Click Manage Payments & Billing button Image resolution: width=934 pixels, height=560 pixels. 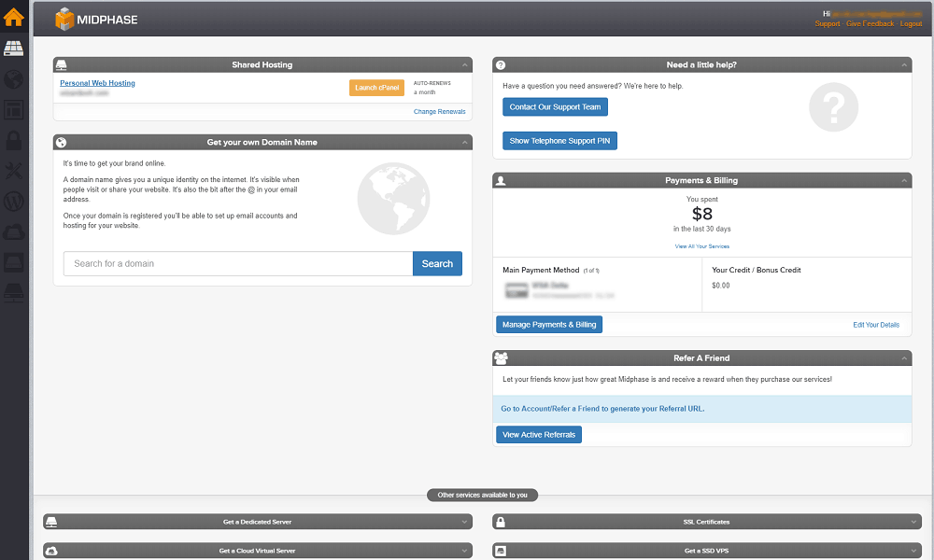[549, 325]
